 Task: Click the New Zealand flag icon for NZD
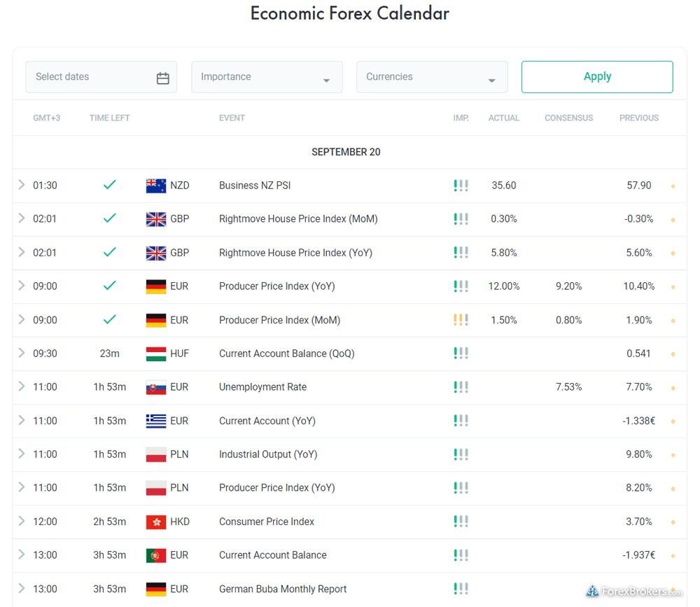pyautogui.click(x=155, y=186)
